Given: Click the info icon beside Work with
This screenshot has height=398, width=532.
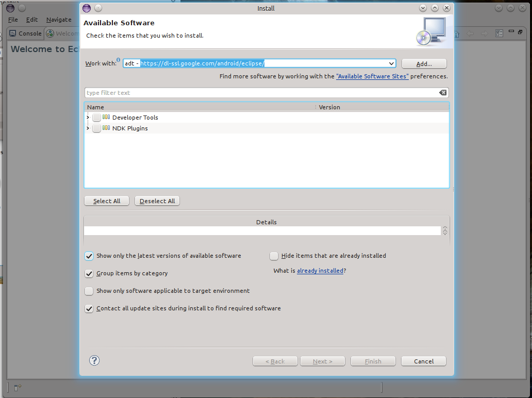Looking at the screenshot, I should coord(118,60).
